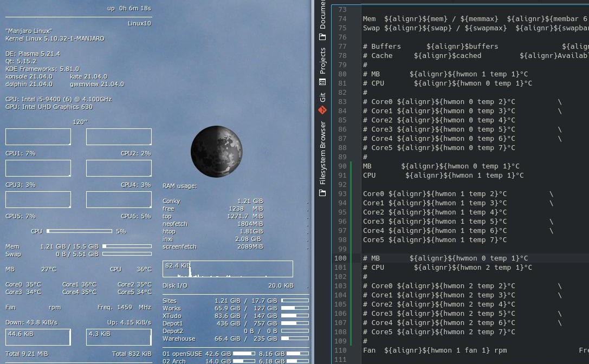
Task: Open the Git panel via its diamond icon
Action: [x=322, y=110]
